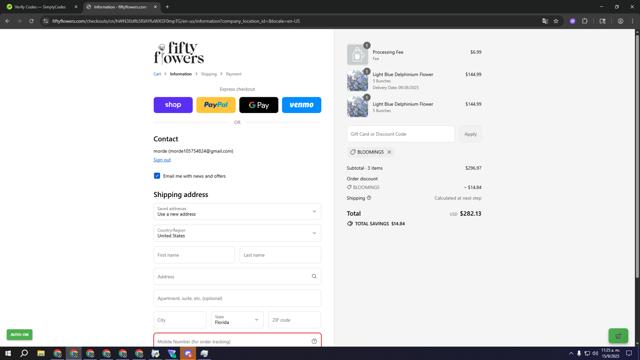The image size is (640, 360).
Task: Open the Country/Region dropdown
Action: (x=237, y=233)
